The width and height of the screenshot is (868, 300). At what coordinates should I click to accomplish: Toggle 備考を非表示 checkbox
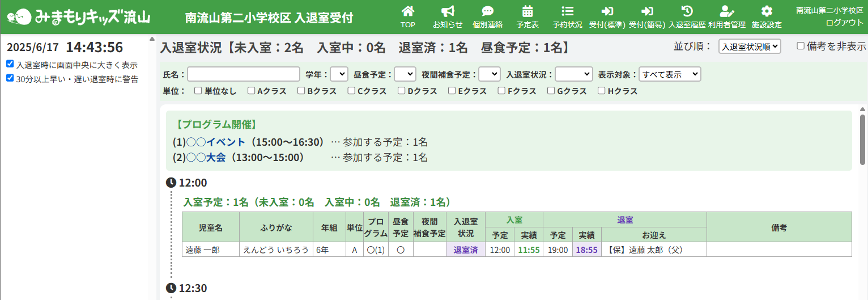(x=801, y=46)
